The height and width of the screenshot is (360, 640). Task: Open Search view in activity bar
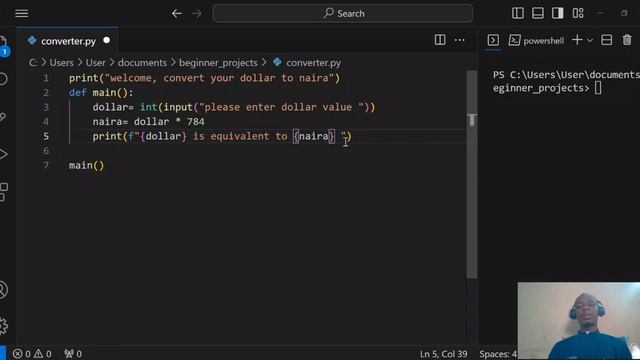(x=3, y=79)
